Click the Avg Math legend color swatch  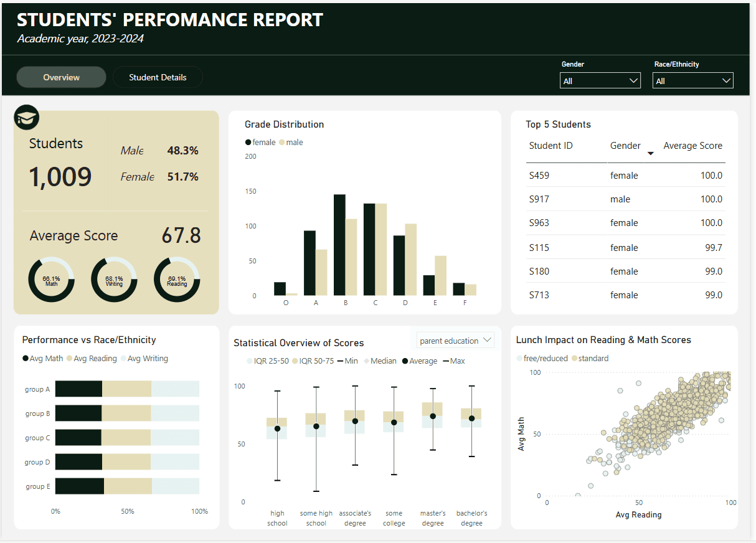26,359
